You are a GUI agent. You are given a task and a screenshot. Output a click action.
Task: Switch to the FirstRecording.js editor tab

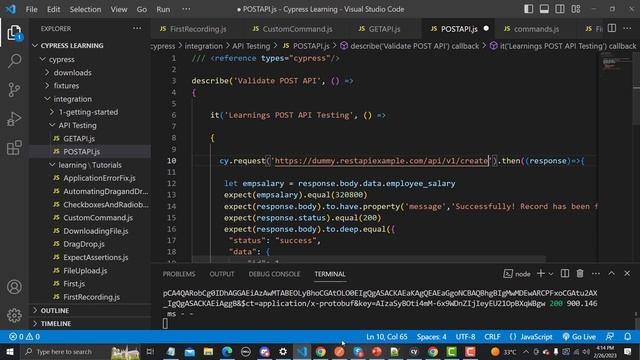pyautogui.click(x=193, y=29)
